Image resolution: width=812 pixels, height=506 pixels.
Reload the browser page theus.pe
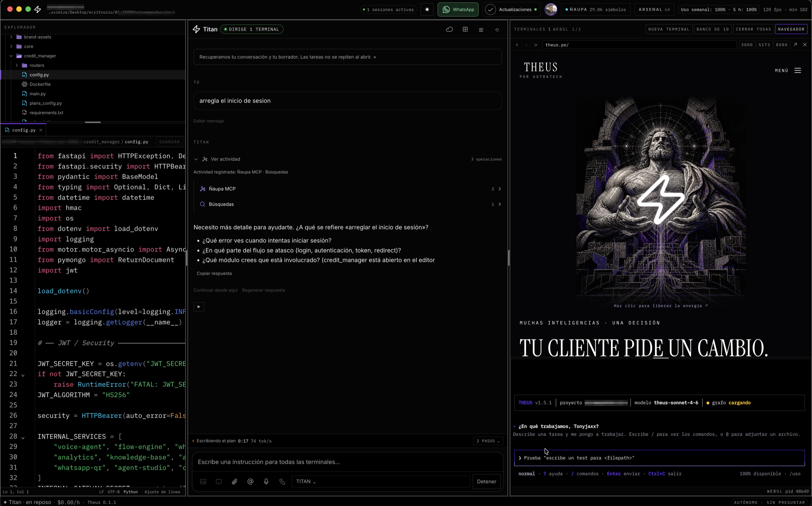click(x=536, y=45)
